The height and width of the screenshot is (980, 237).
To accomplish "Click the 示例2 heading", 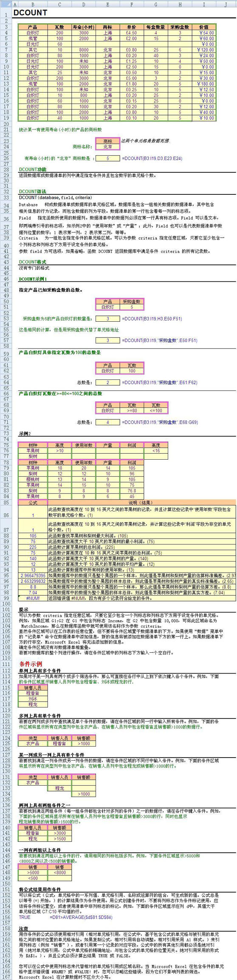I will pyautogui.click(x=25, y=434).
